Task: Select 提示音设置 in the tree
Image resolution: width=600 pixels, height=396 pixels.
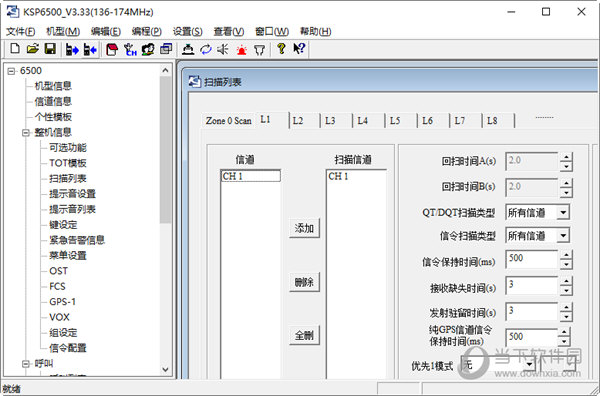Action: [72, 194]
